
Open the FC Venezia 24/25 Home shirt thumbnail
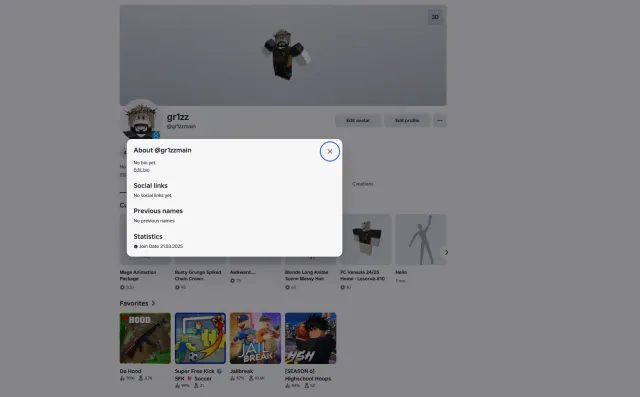(365, 240)
